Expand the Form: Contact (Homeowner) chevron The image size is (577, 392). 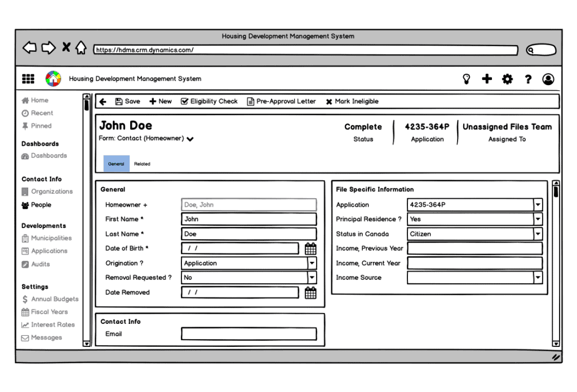click(x=190, y=139)
